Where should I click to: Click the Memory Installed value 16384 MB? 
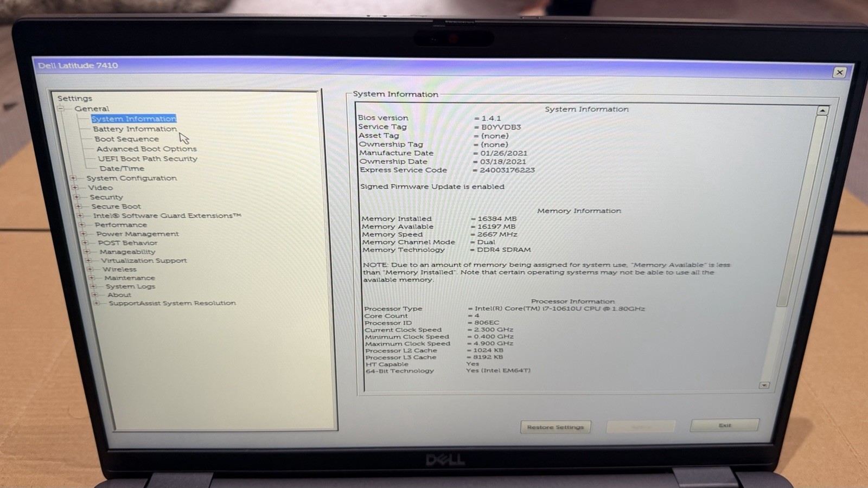(x=497, y=219)
